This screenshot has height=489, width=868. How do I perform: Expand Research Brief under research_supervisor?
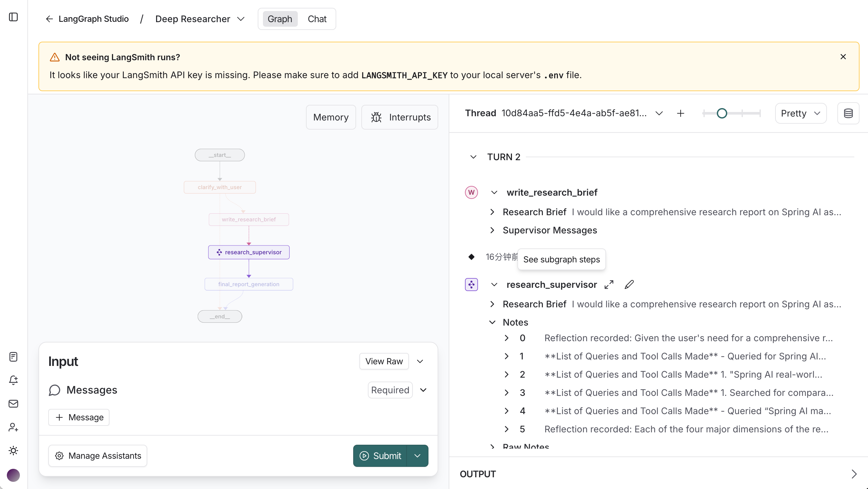[x=492, y=304]
